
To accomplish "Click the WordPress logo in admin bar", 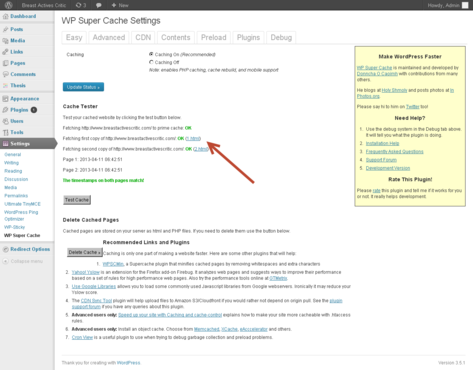I will 9,5.
